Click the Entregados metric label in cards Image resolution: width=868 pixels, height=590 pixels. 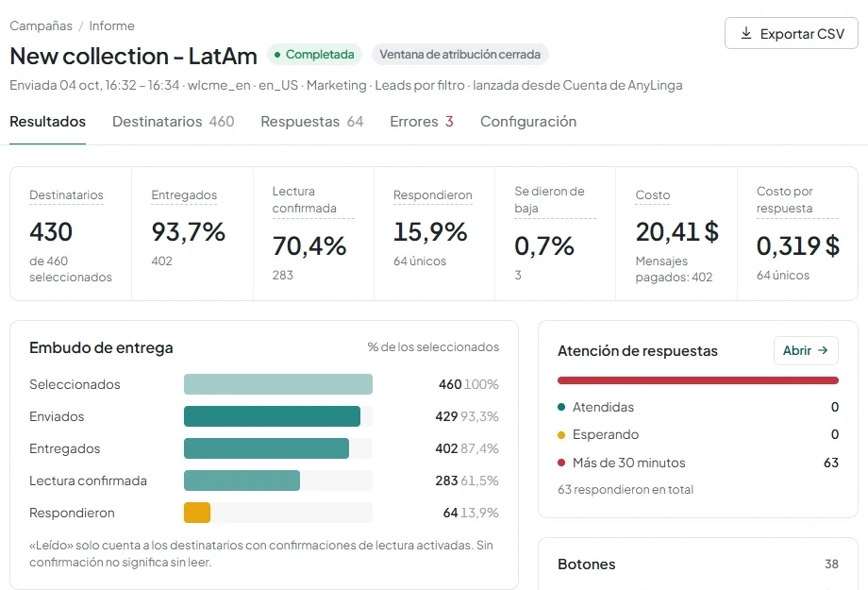(184, 195)
